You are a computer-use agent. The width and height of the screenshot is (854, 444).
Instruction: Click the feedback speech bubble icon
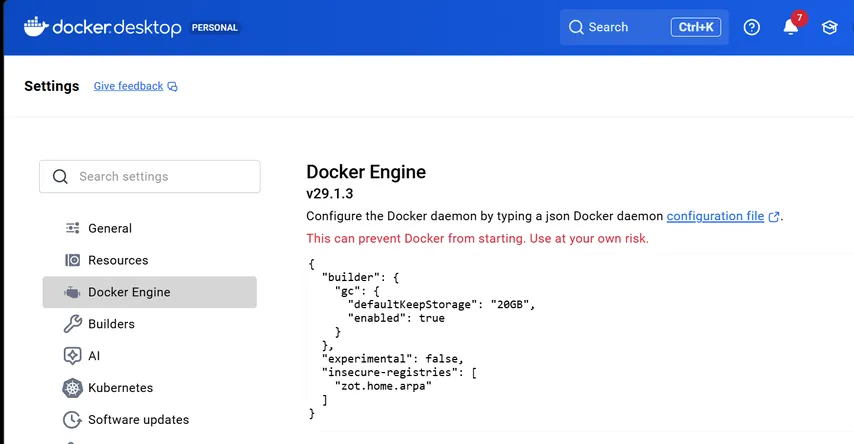[x=172, y=87]
